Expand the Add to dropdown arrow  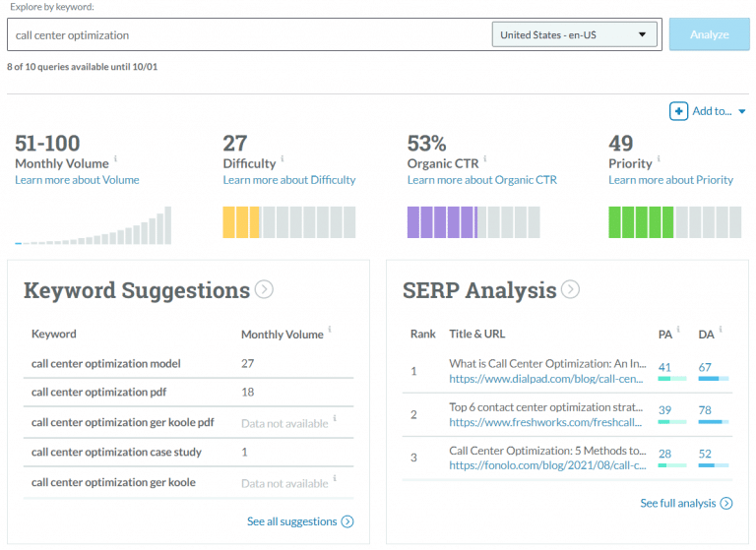[x=742, y=112]
